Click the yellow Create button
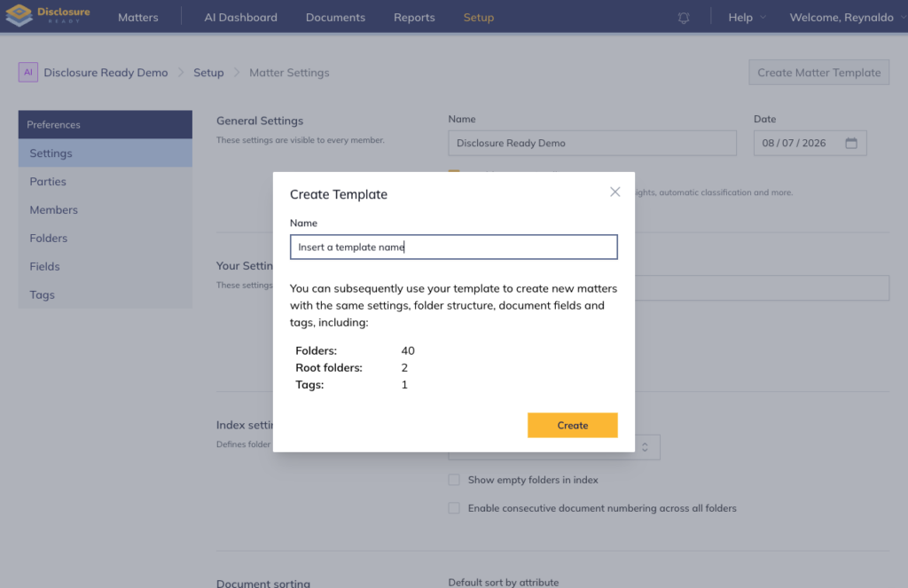 pos(572,425)
